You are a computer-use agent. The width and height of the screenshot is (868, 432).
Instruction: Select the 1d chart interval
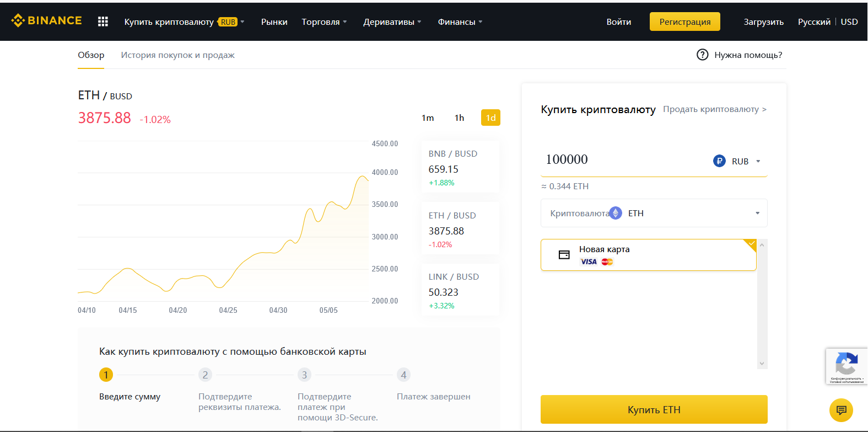point(490,118)
